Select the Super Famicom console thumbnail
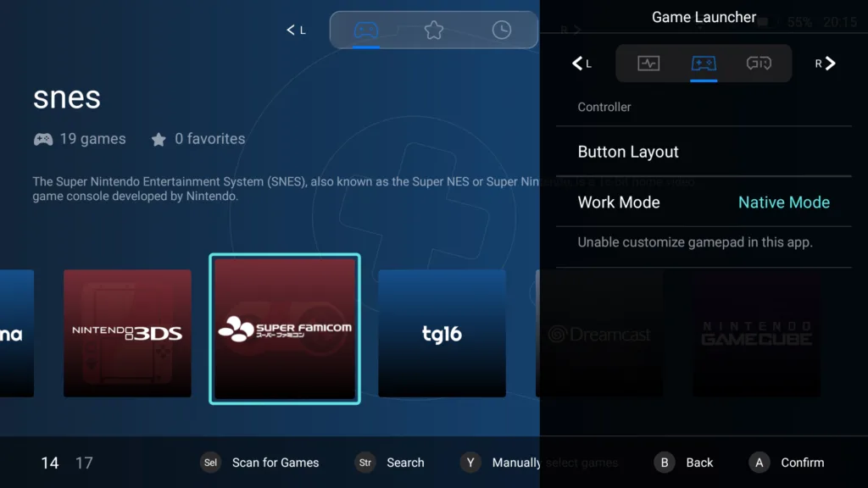The height and width of the screenshot is (488, 868). (285, 329)
